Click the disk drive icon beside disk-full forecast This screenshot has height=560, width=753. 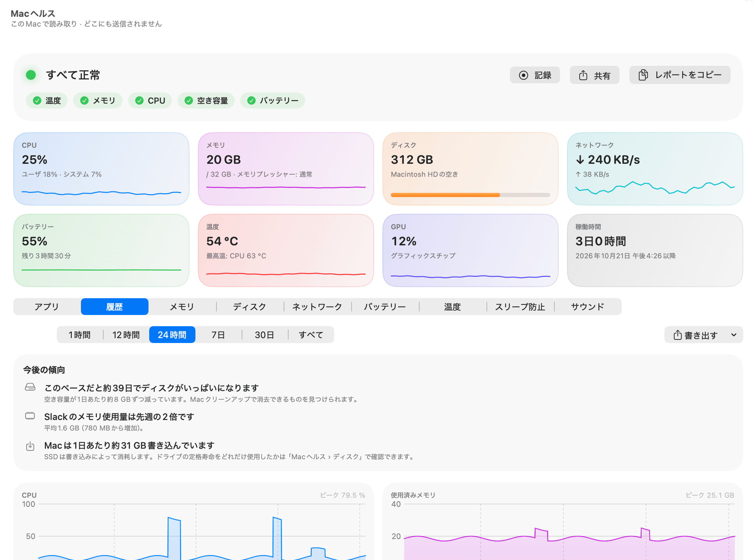tap(30, 387)
